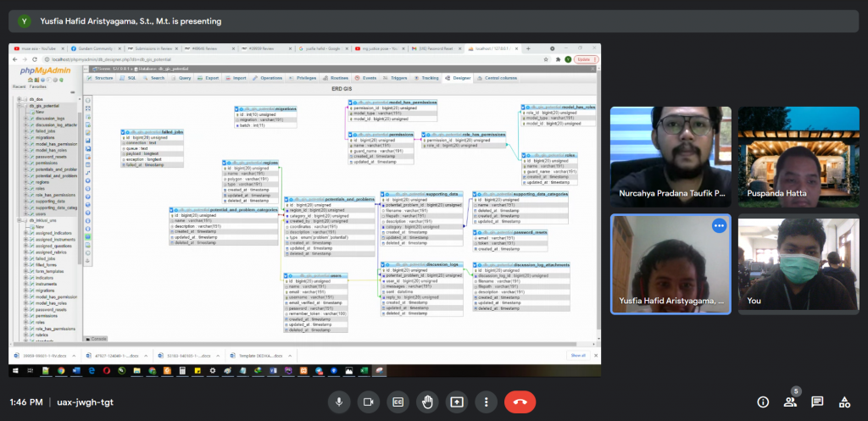The width and height of the screenshot is (868, 421).
Task: Toggle the checkbox on migrations table header
Action: pos(236,109)
